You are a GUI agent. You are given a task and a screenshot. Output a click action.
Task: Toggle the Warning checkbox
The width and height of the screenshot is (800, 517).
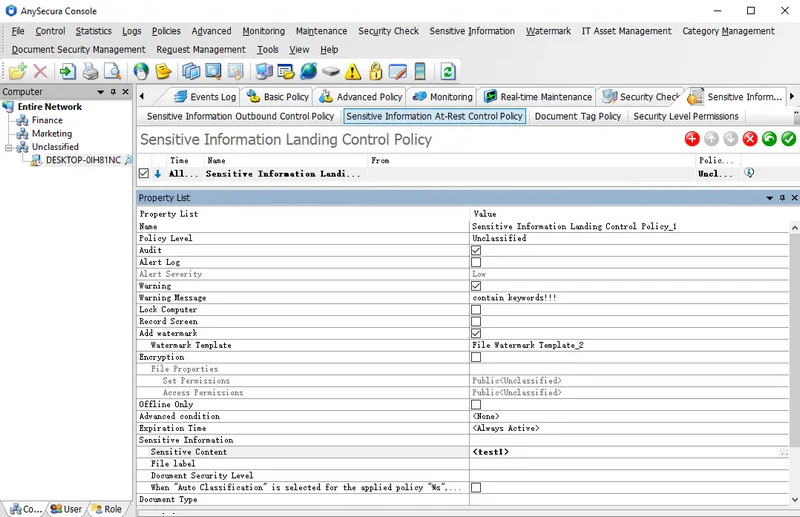point(476,286)
